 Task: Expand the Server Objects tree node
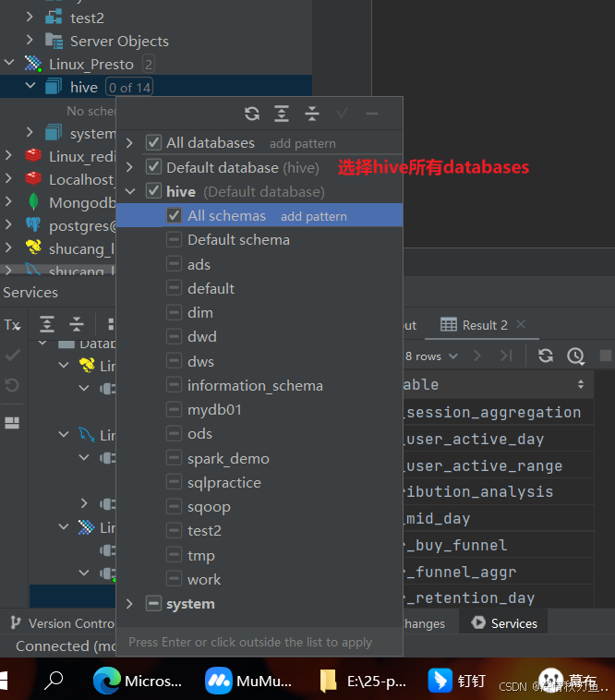(30, 40)
